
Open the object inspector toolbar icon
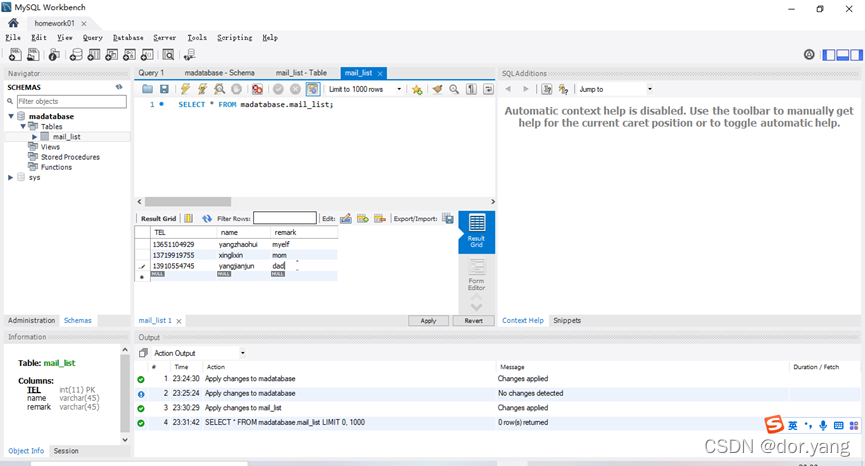click(x=54, y=55)
